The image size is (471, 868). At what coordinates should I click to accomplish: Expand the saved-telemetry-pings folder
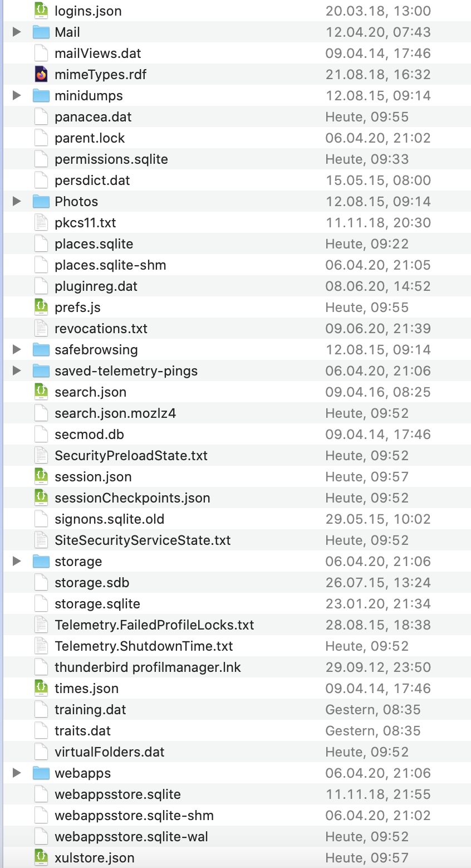point(17,370)
